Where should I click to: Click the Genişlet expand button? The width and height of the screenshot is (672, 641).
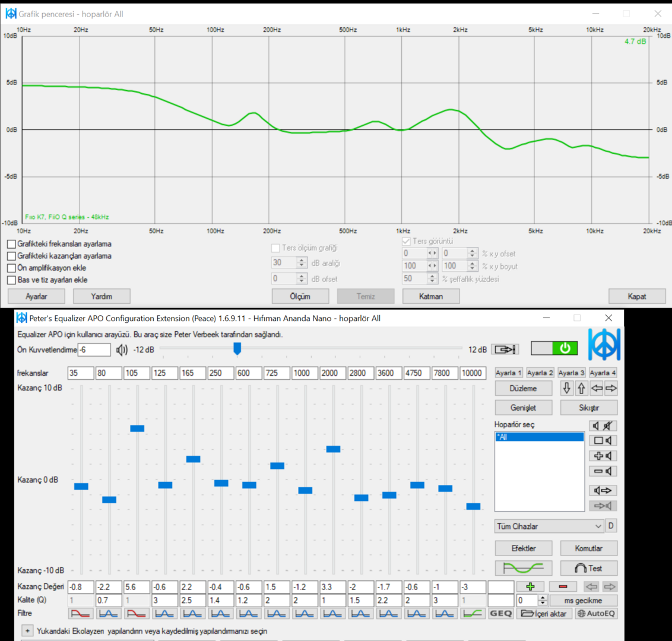tap(523, 408)
